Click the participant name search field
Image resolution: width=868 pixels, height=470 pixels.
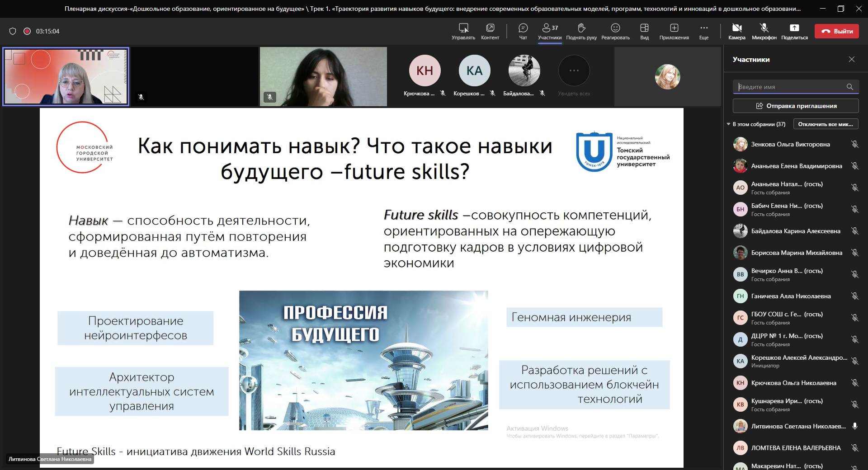tap(790, 87)
